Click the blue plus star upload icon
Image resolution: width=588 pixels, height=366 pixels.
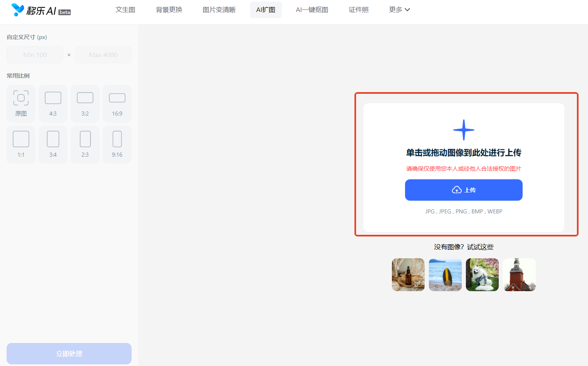[x=463, y=130]
